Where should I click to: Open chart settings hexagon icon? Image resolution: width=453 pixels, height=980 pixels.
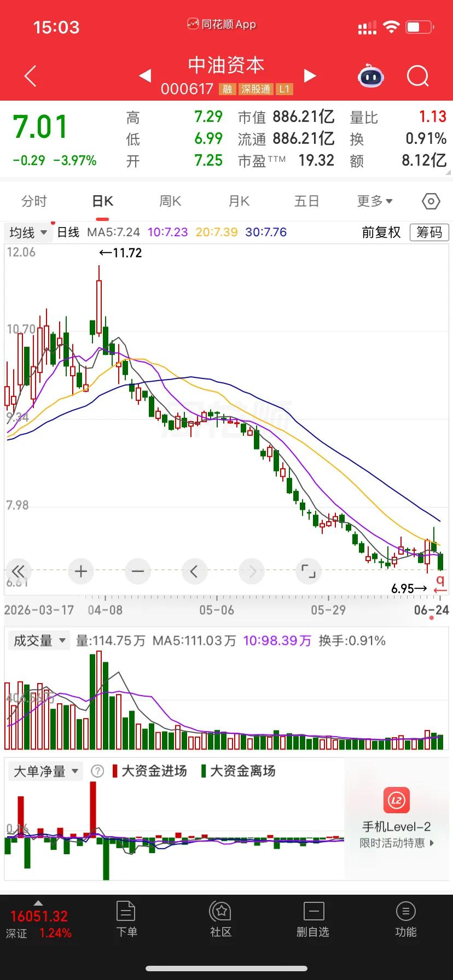[431, 201]
